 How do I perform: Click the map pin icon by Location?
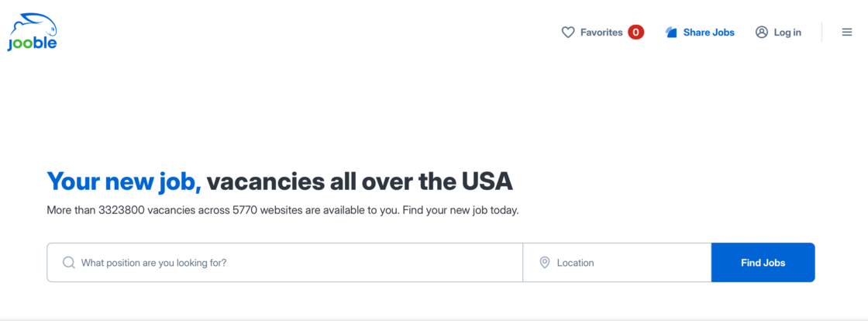(545, 263)
